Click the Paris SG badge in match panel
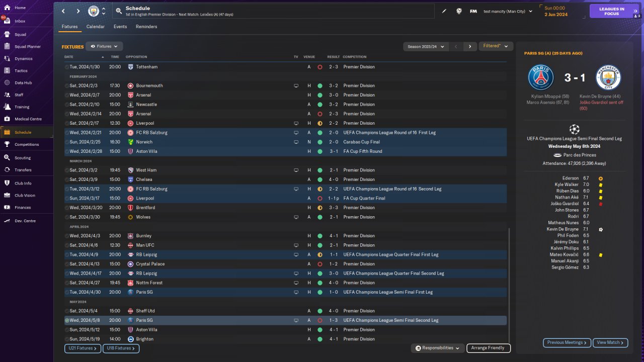The width and height of the screenshot is (644, 362). tap(541, 77)
